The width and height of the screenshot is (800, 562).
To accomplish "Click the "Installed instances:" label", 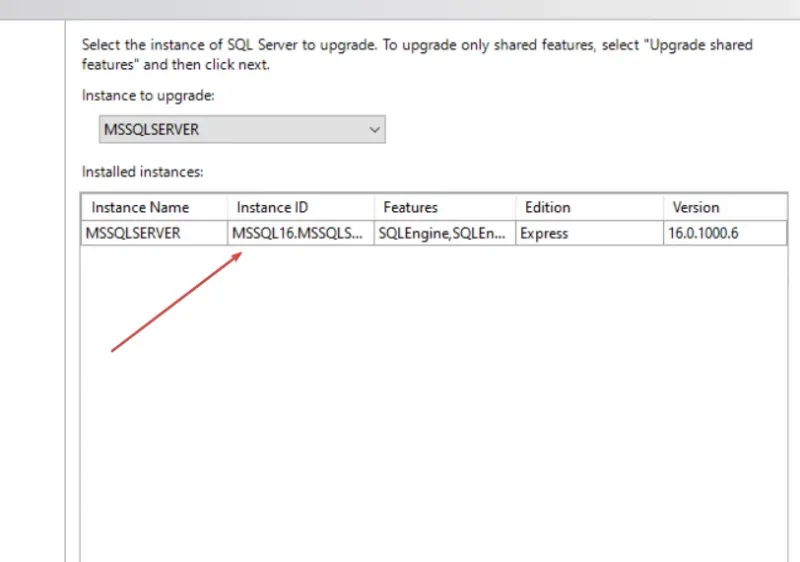I will [x=143, y=172].
